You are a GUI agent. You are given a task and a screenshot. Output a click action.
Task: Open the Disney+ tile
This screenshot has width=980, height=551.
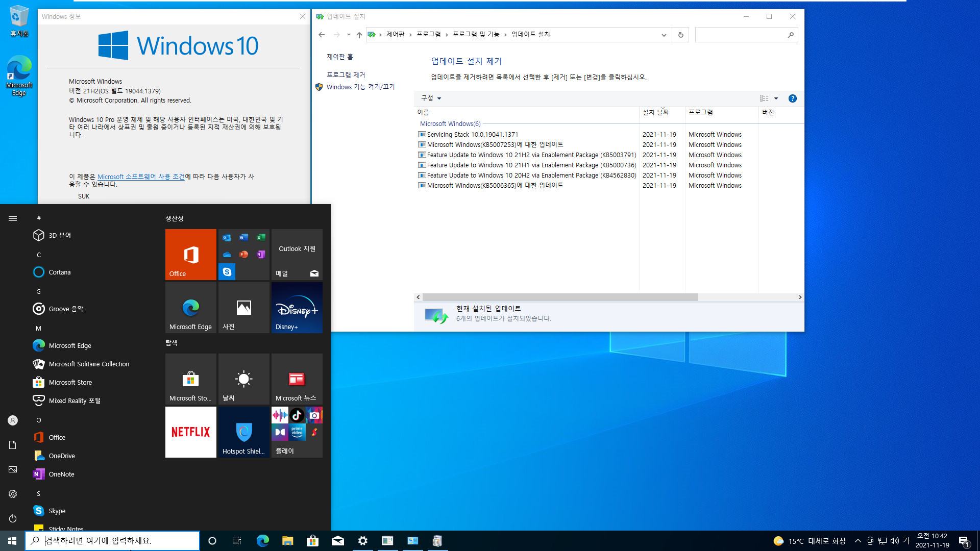click(297, 307)
